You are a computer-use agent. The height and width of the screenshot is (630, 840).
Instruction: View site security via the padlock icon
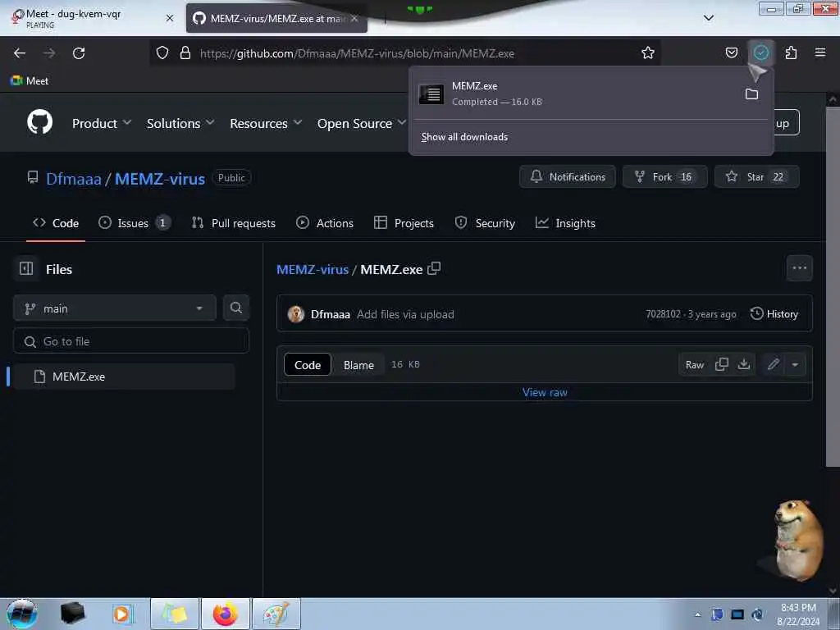185,53
